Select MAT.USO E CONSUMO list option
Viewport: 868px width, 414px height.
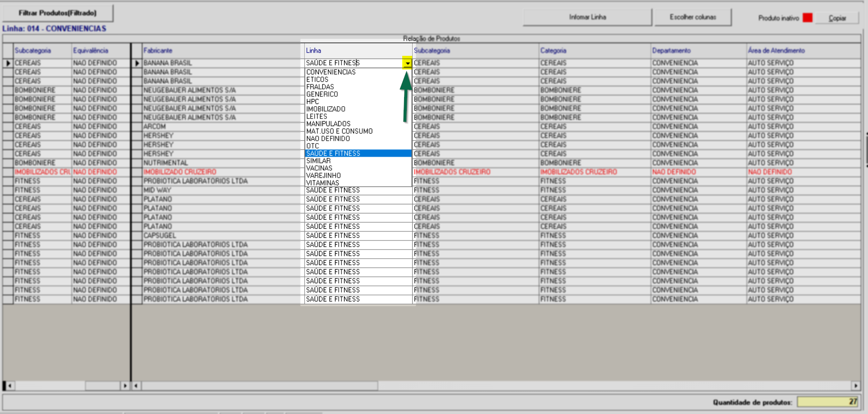(x=339, y=131)
